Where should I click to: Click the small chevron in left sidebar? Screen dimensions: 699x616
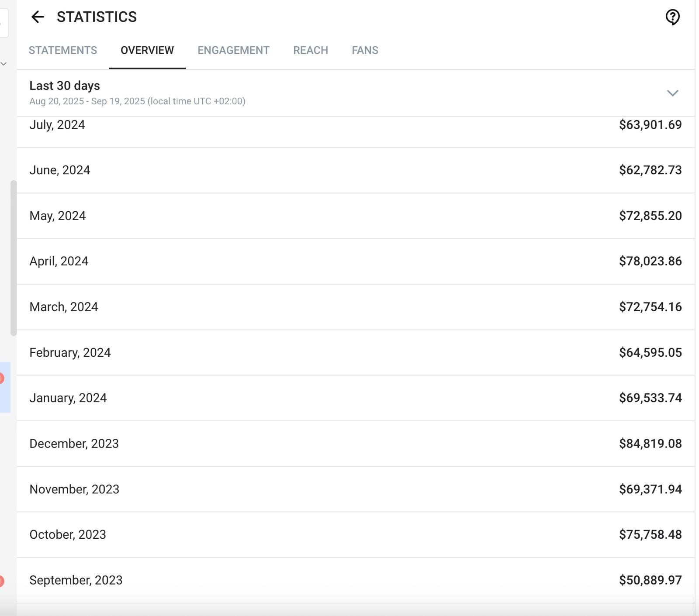(4, 64)
